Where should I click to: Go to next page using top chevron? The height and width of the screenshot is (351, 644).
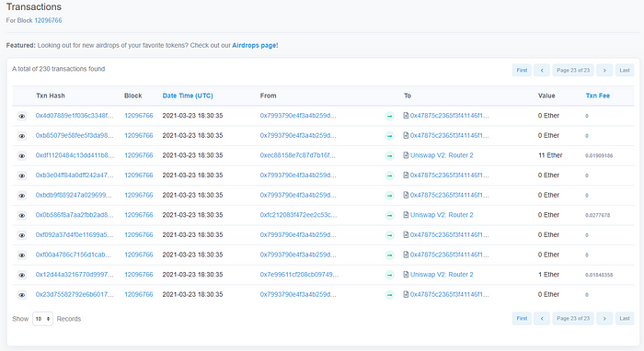coord(604,70)
